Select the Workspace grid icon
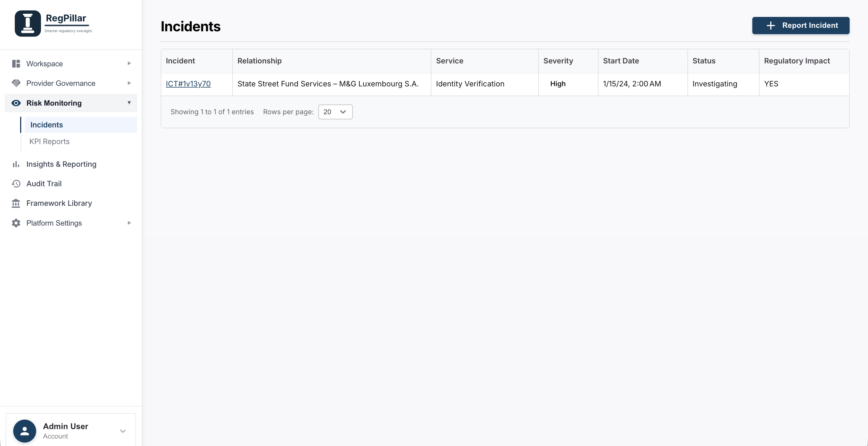Screen dimensions: 868x446 16,63
